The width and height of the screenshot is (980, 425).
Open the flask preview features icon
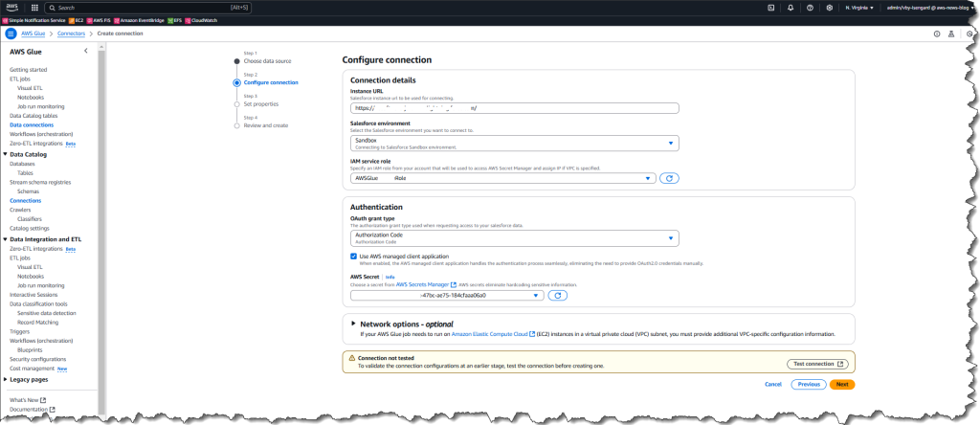(x=951, y=34)
